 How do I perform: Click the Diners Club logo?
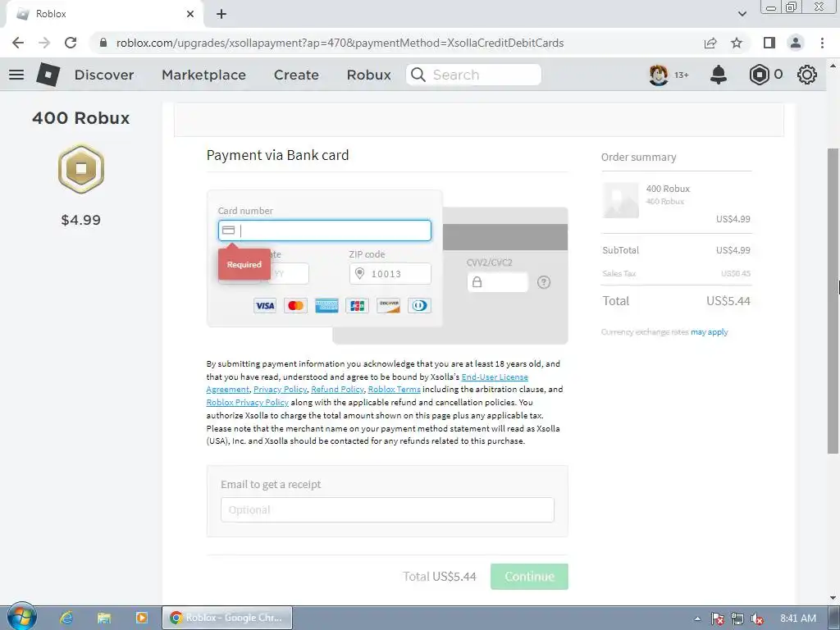point(419,305)
